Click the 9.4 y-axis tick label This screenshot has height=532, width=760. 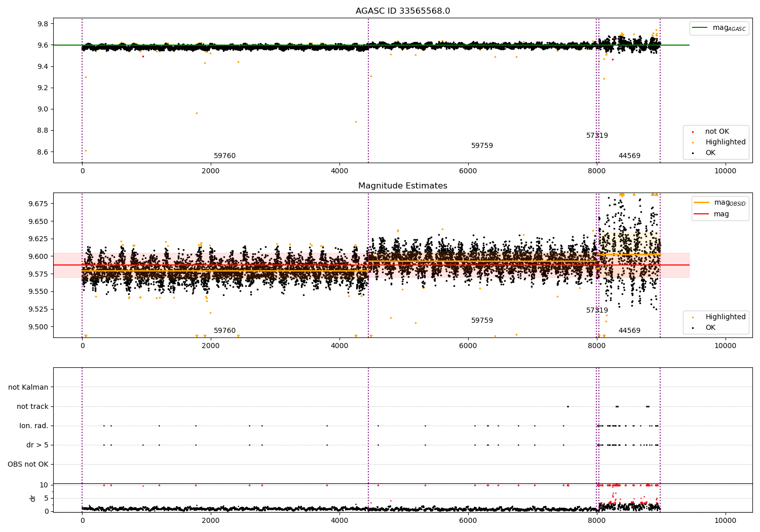(43, 67)
